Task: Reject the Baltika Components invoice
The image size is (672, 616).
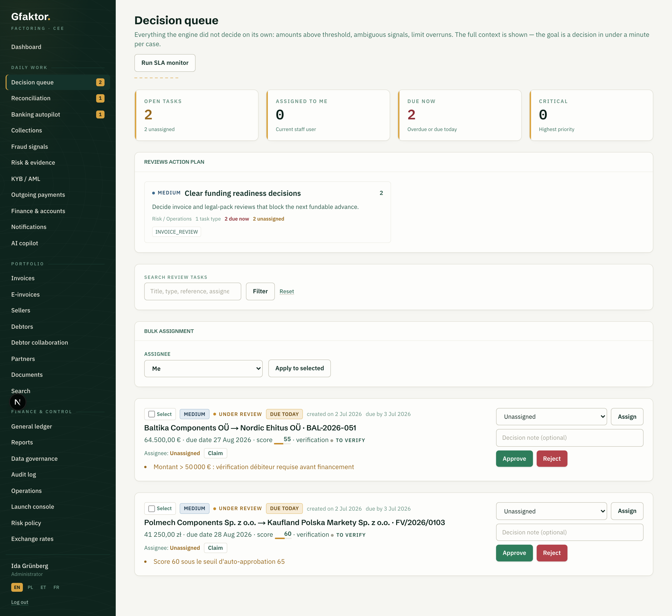Action: coord(552,459)
